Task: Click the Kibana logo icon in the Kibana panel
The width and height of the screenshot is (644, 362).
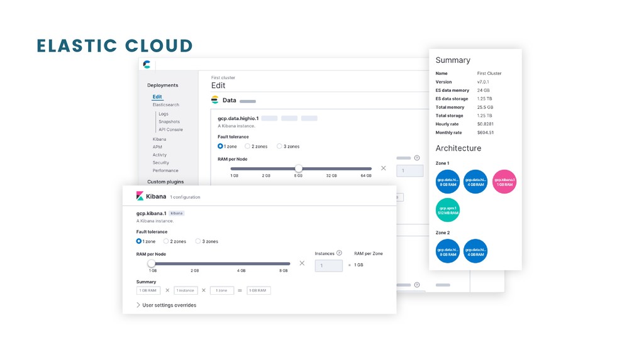Action: tap(140, 196)
